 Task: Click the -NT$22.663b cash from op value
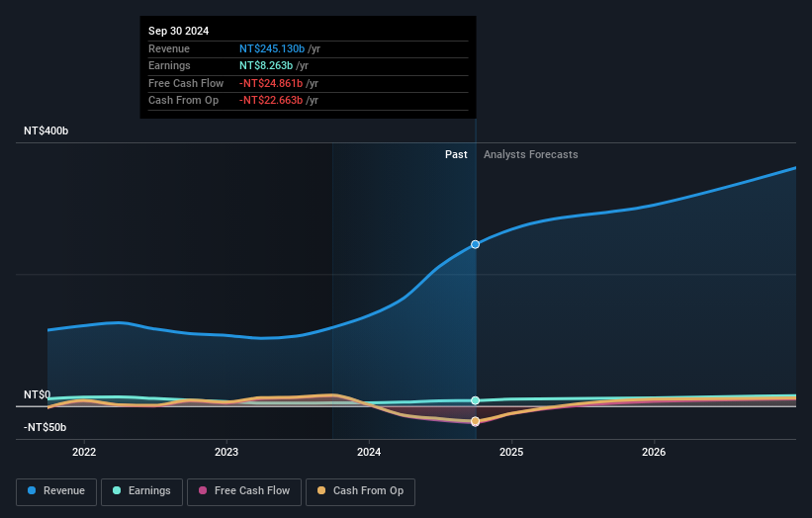coord(271,101)
